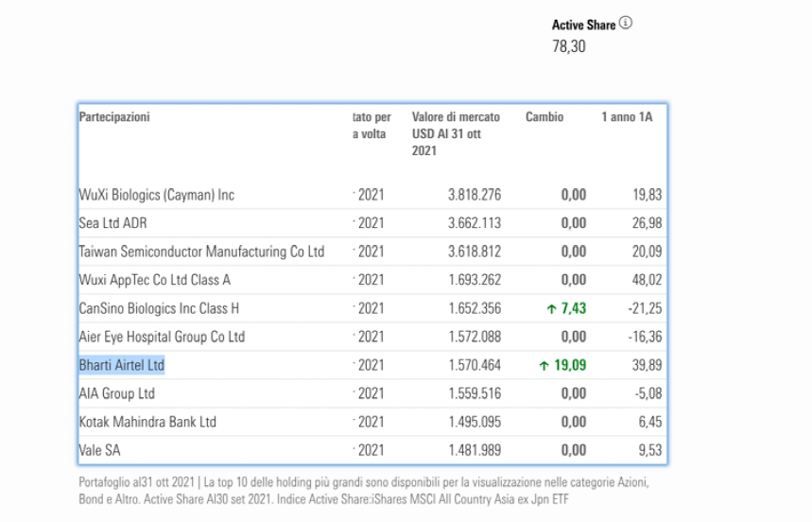Screen dimensions: 812x522
Task: Click the Active Share value 78,30
Action: pyautogui.click(x=569, y=46)
